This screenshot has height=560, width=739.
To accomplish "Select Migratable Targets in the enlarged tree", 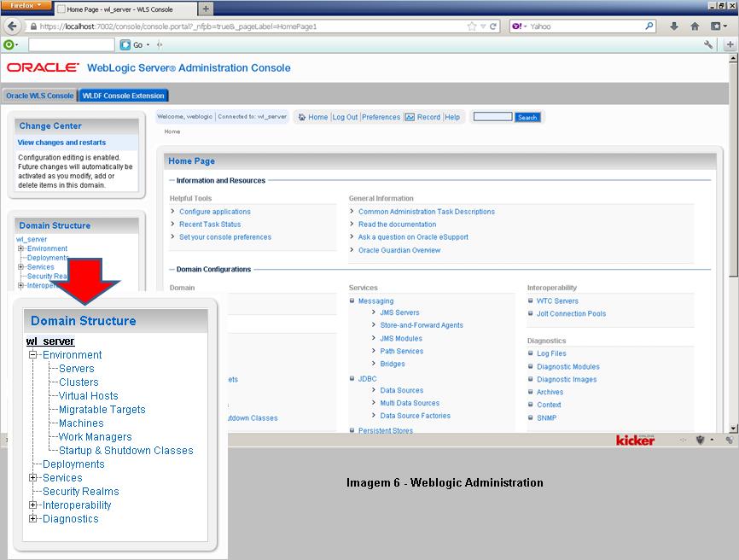I will coord(102,410).
